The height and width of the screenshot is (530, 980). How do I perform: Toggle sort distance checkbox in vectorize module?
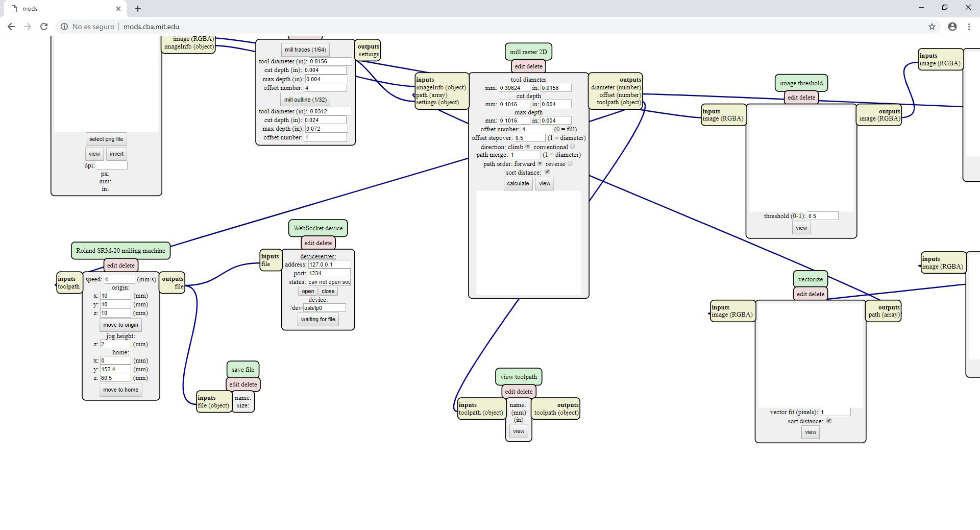point(829,421)
